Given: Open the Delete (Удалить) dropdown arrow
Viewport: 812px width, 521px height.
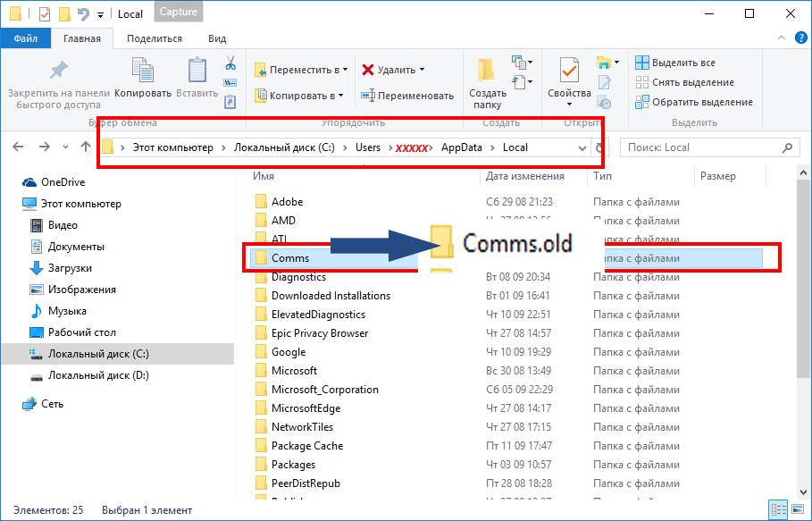Looking at the screenshot, I should [x=422, y=70].
